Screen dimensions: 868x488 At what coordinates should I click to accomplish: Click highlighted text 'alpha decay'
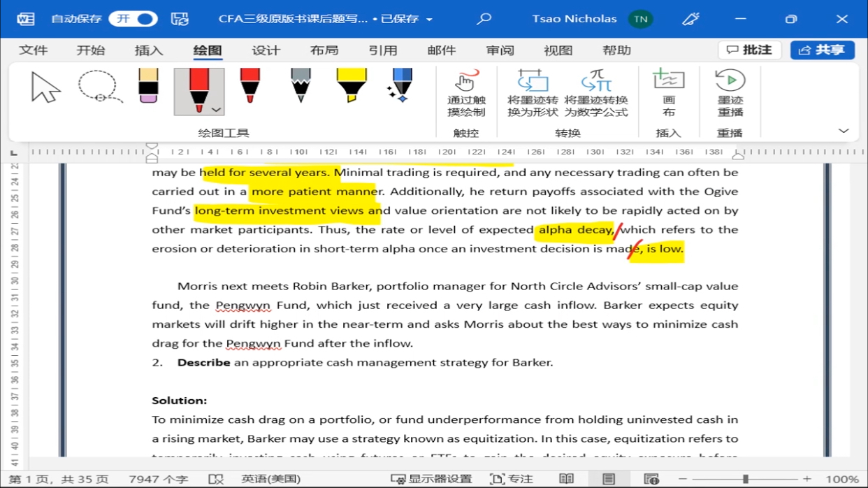pos(576,229)
